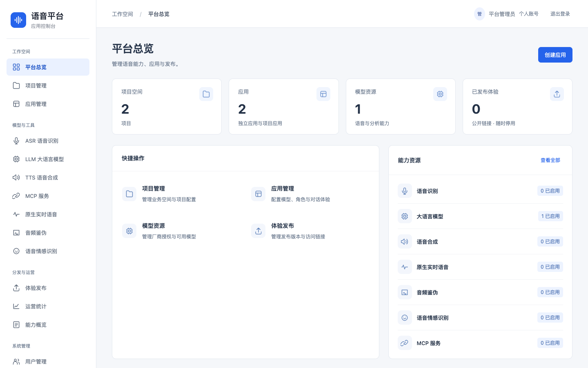
Task: Open 语音情感识别 in the sidebar
Action: click(48, 251)
